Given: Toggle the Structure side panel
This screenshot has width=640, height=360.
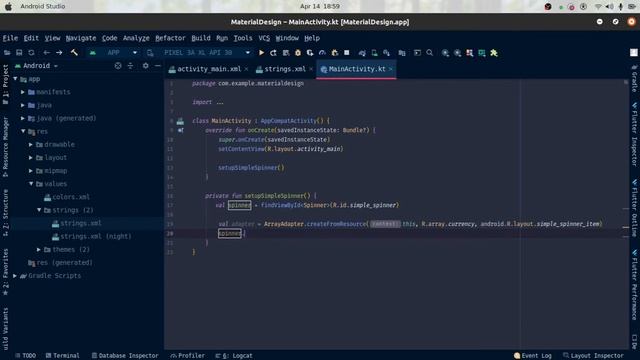Looking at the screenshot, I should tap(5, 212).
